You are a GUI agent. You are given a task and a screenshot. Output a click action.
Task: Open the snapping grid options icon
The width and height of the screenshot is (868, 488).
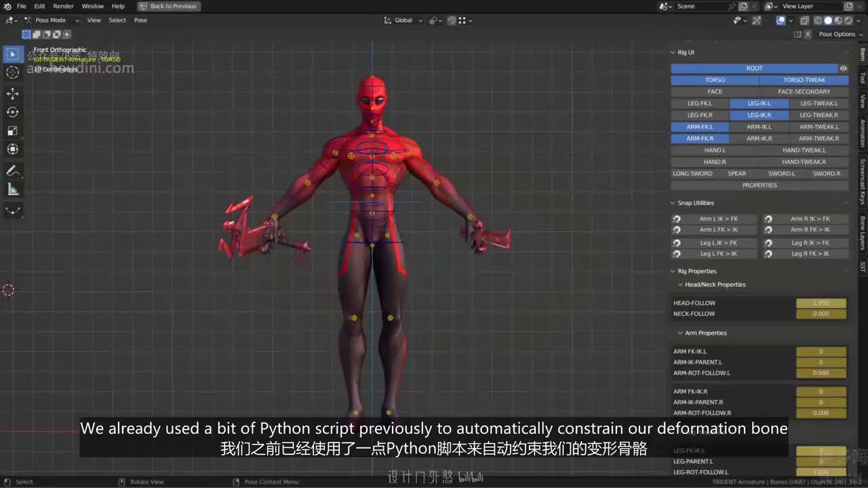point(464,20)
